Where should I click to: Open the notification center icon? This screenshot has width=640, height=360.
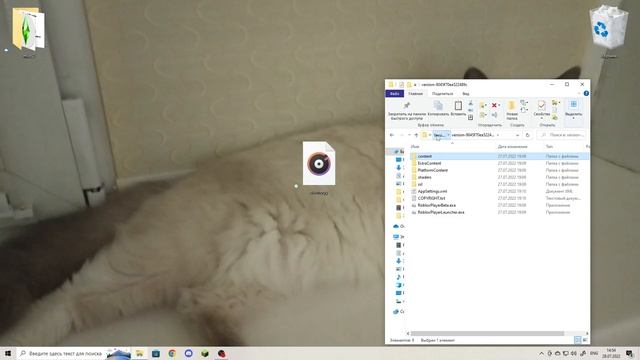629,353
